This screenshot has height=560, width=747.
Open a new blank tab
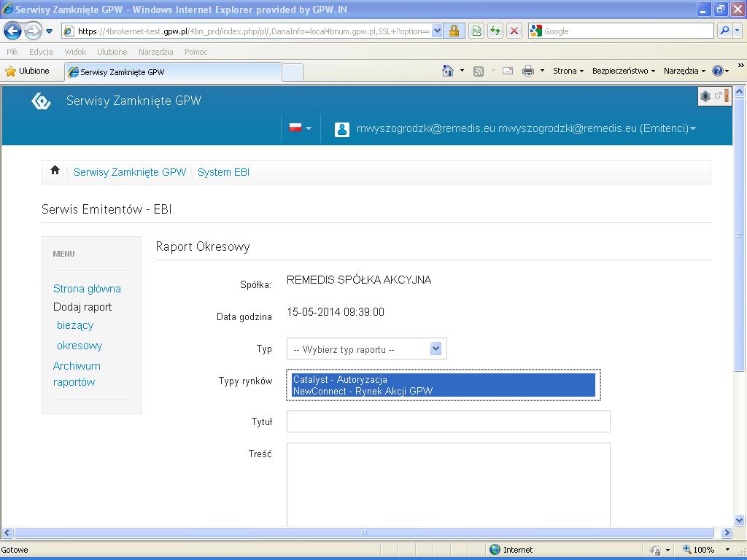tap(293, 72)
